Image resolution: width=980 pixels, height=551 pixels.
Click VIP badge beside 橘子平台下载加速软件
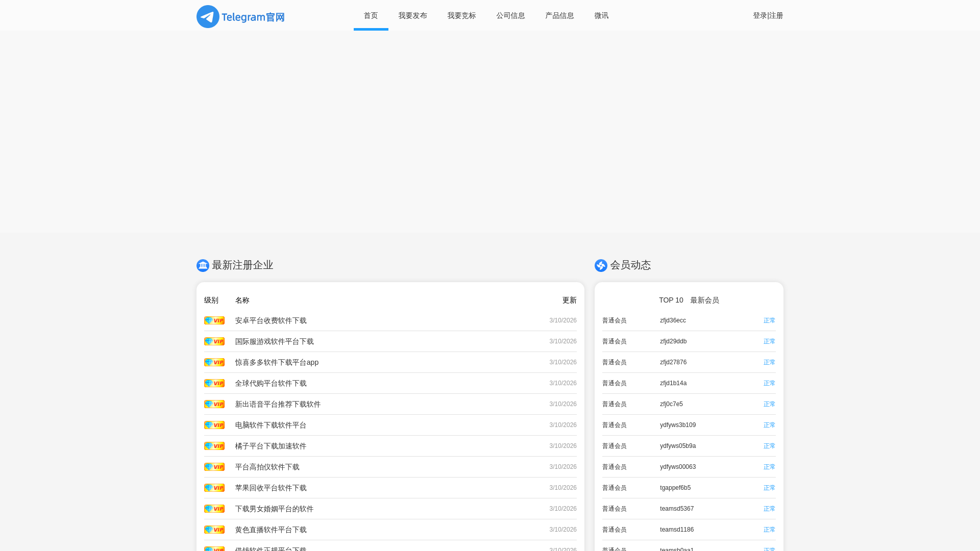pos(214,446)
